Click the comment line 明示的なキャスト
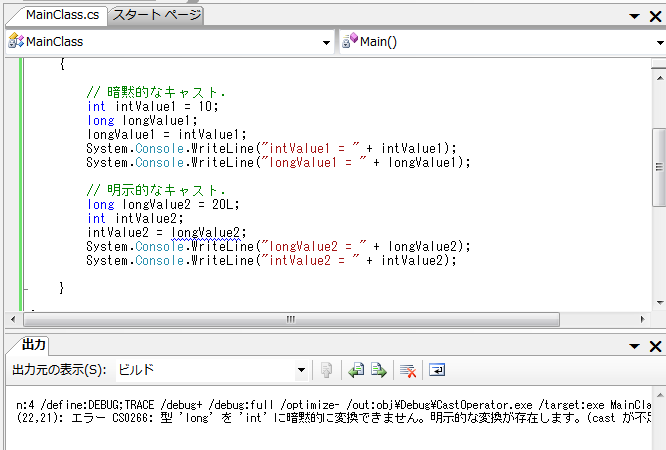This screenshot has width=666, height=450. (x=156, y=190)
